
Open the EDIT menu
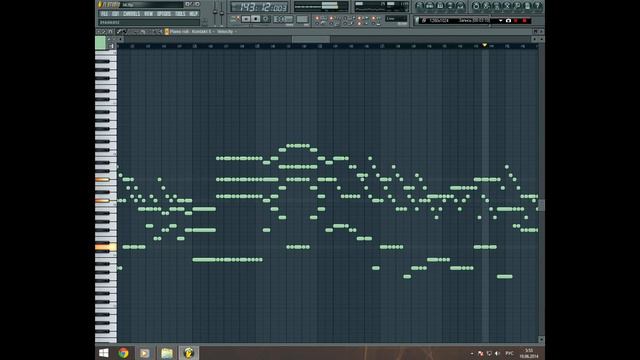click(116, 14)
